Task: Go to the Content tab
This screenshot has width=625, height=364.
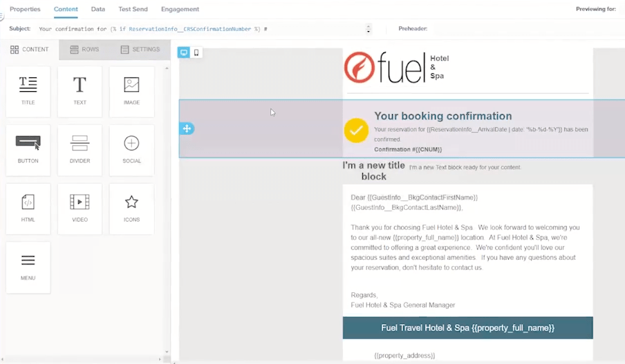Action: 66,9
